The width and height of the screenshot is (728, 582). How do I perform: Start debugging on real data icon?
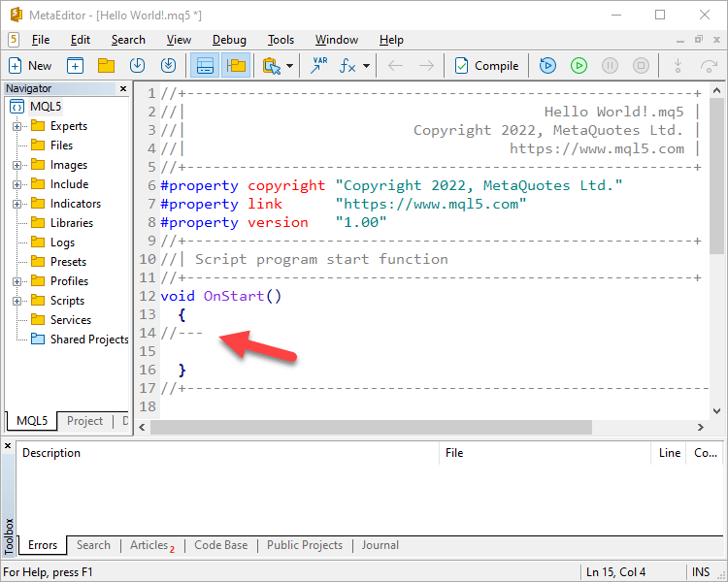(x=547, y=66)
